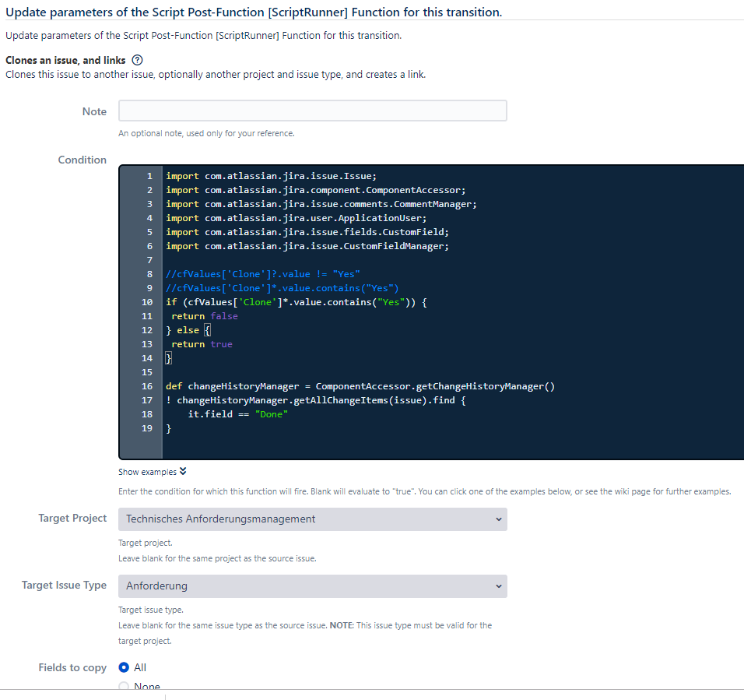Click line number 15 in gutter
744x700 pixels.
(x=147, y=372)
